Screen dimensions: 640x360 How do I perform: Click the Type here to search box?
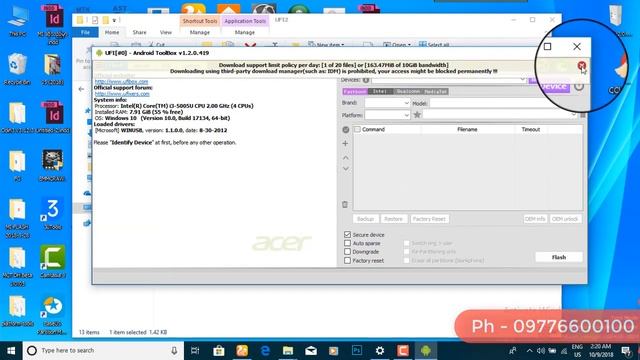tap(102, 351)
